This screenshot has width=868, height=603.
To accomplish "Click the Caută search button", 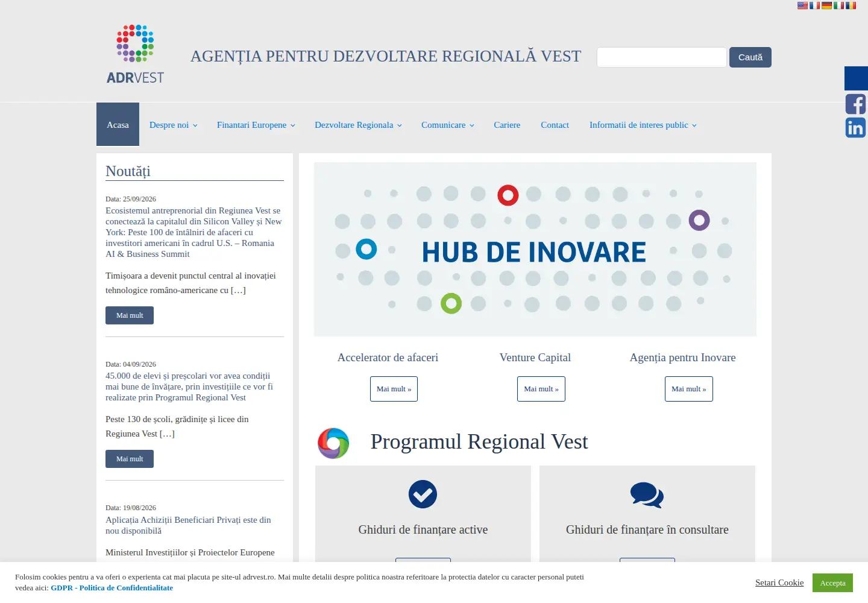I will pos(750,57).
